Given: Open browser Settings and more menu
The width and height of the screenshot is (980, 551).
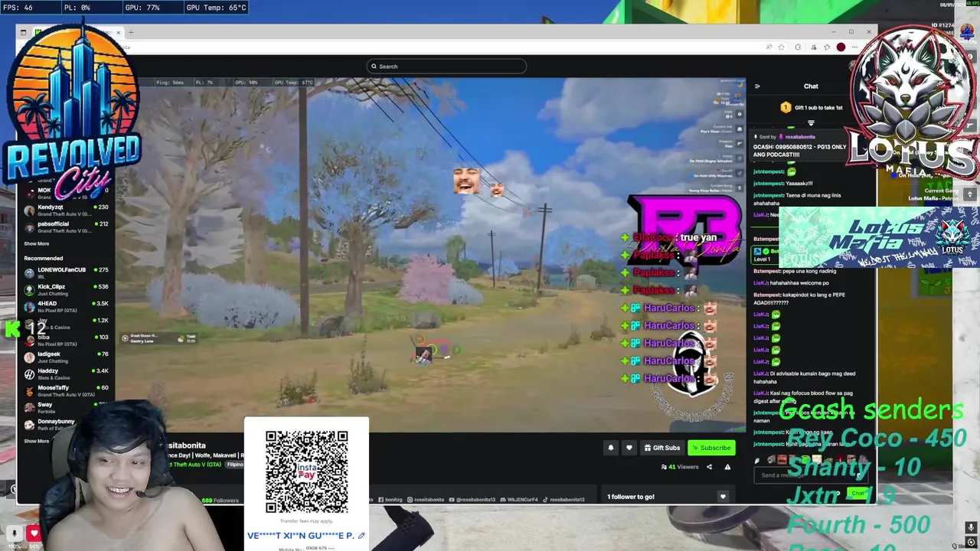Looking at the screenshot, I should click(x=854, y=47).
